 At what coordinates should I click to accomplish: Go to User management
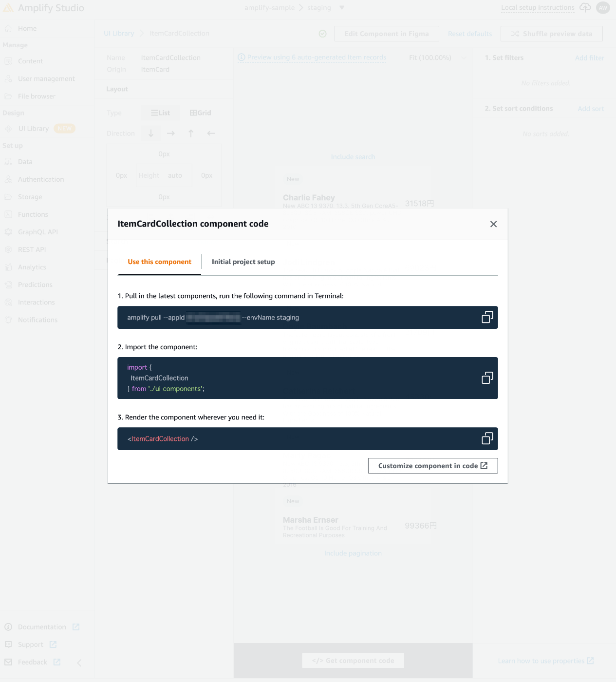[x=46, y=79]
